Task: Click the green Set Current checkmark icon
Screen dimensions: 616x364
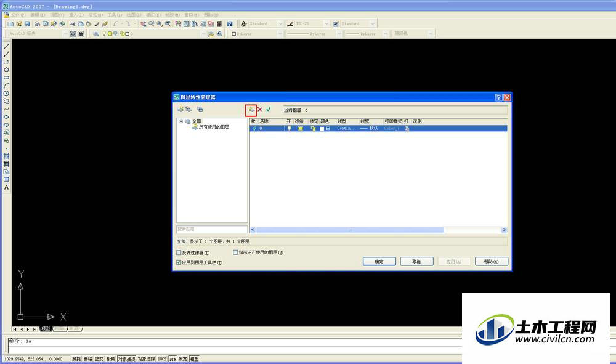Action: pos(269,110)
